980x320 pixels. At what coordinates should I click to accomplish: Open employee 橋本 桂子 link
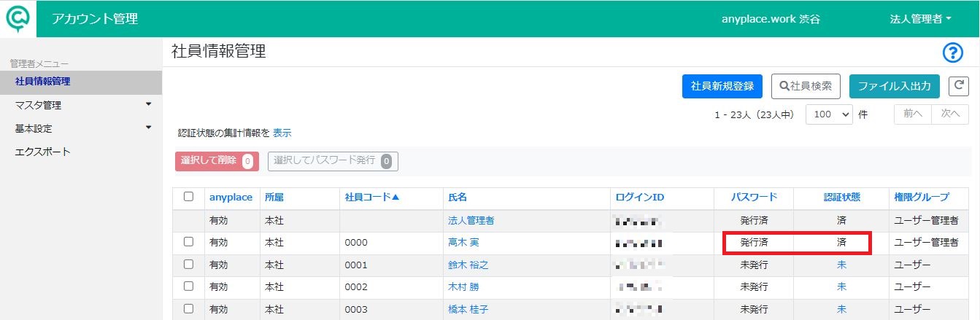468,310
